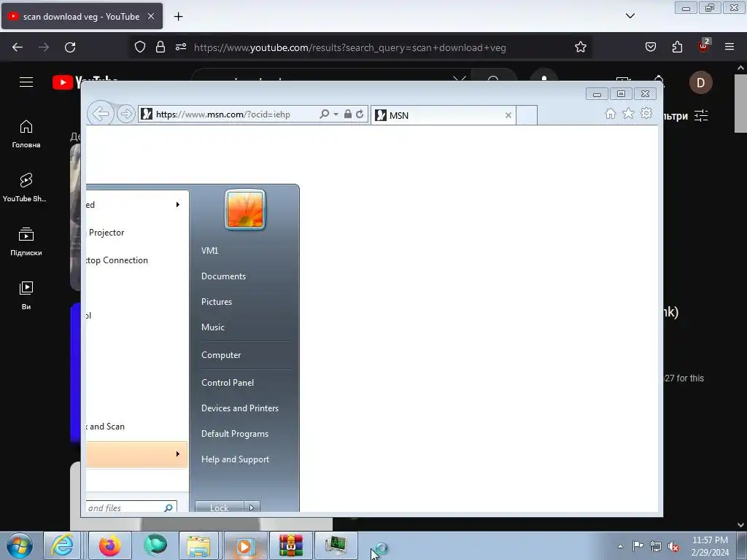The image size is (747, 560).
Task: Reload the YouTube page in Firefox
Action: click(x=70, y=47)
